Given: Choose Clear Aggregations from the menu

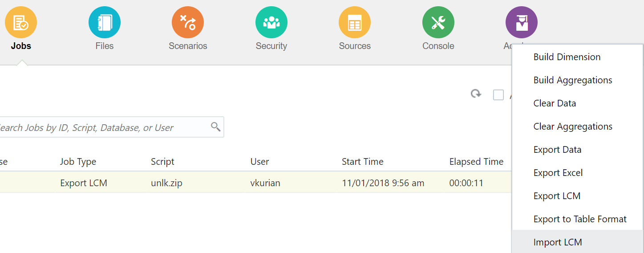Looking at the screenshot, I should [573, 126].
